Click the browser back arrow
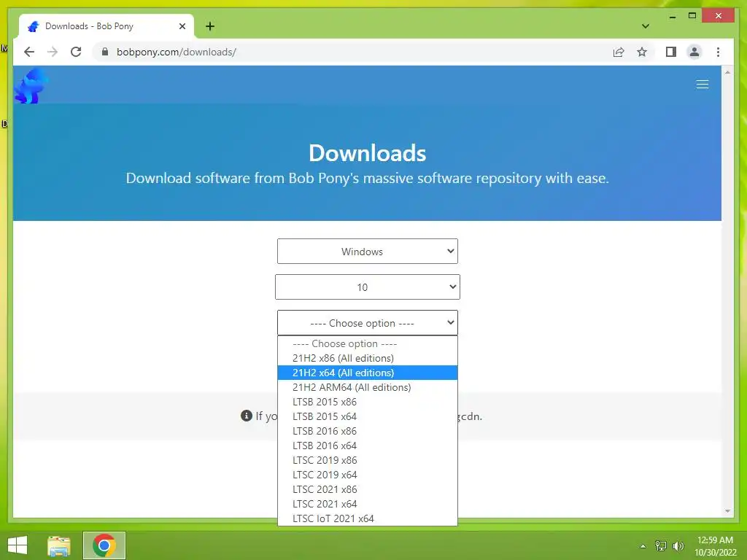 (x=29, y=52)
